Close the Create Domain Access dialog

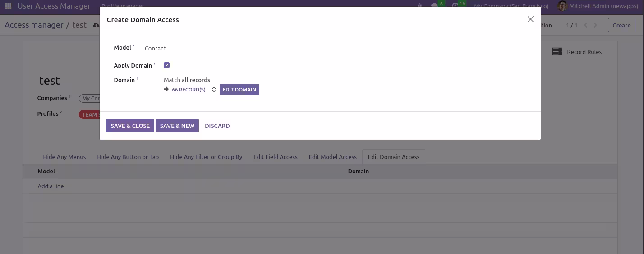pos(530,19)
